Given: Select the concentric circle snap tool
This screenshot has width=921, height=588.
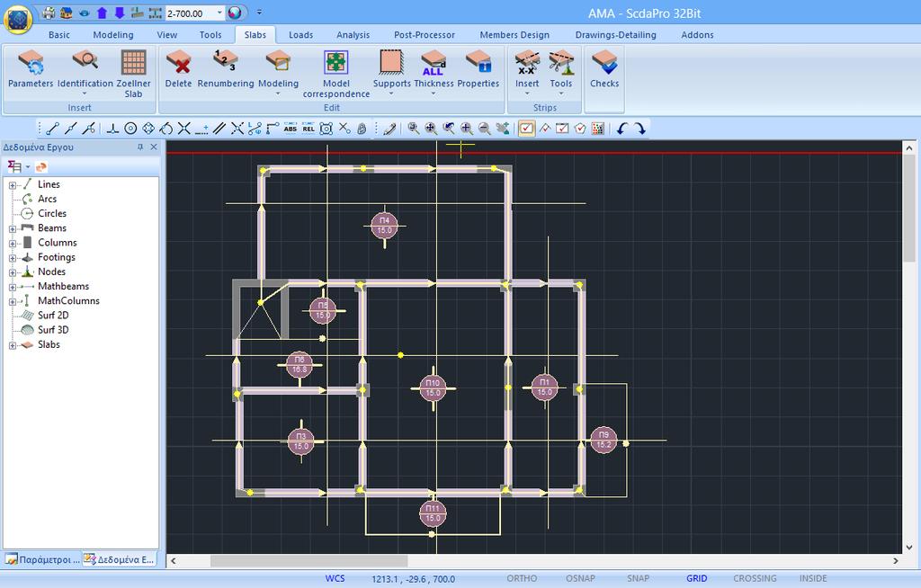Looking at the screenshot, I should 131,128.
